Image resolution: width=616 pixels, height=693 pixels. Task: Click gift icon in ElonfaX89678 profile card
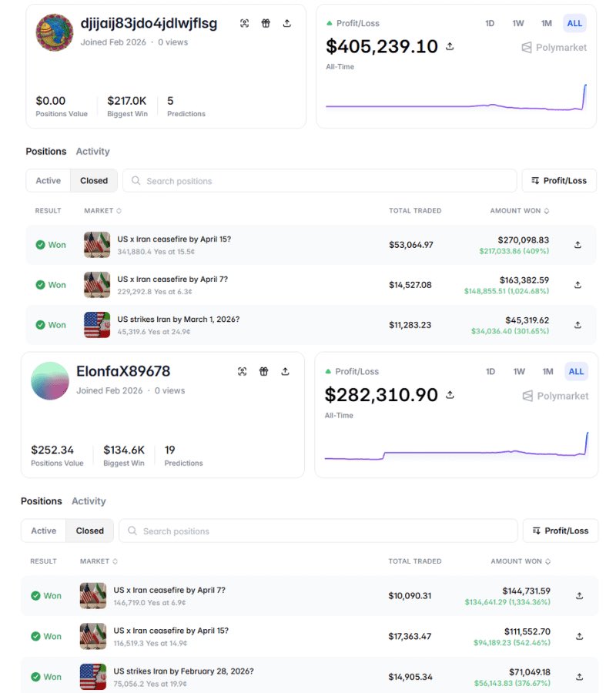pos(263,372)
